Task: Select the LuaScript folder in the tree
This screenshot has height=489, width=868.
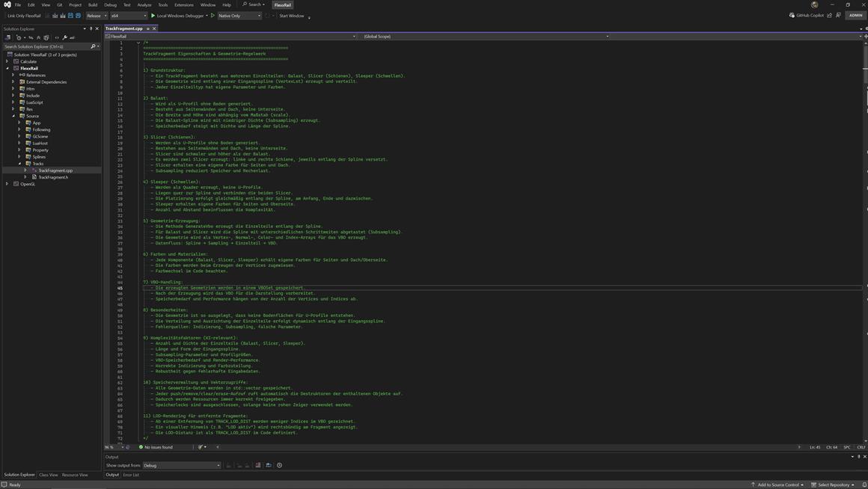Action: click(x=34, y=102)
